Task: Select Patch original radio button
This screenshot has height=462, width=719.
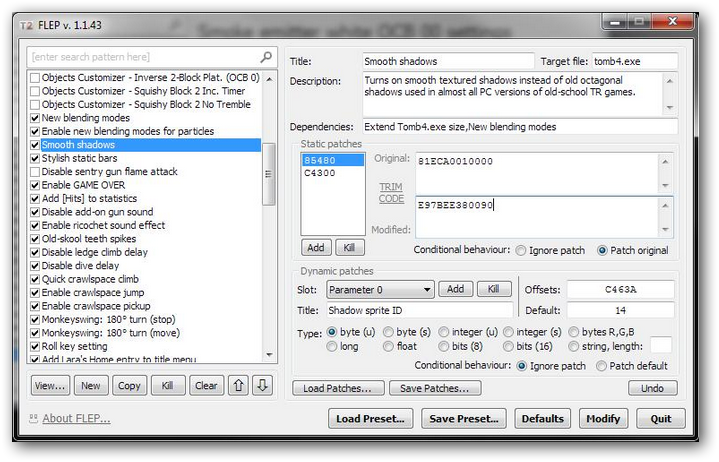Action: click(x=602, y=251)
